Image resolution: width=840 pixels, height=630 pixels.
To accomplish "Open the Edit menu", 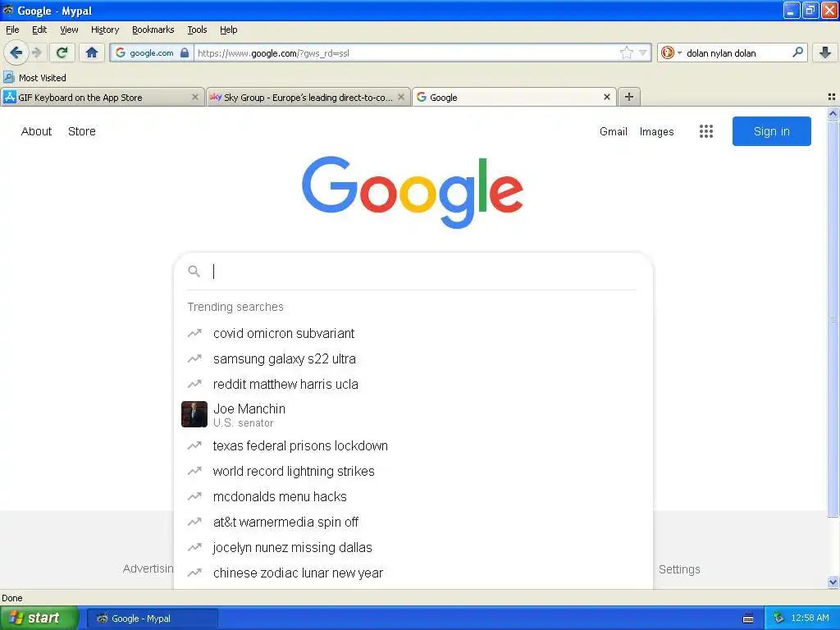I will [x=39, y=30].
